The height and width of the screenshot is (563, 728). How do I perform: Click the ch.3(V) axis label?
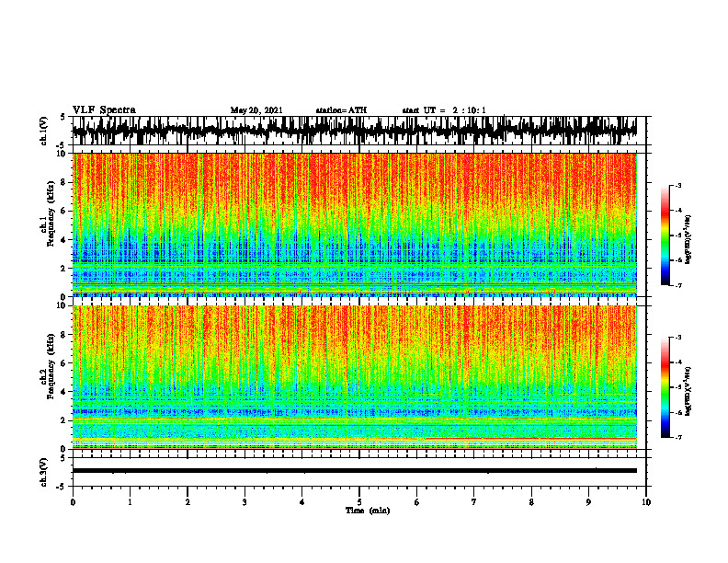[x=44, y=472]
